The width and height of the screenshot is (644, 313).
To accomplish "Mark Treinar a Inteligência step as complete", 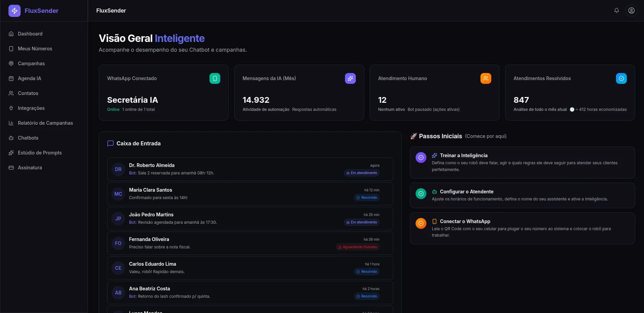I will click(421, 158).
